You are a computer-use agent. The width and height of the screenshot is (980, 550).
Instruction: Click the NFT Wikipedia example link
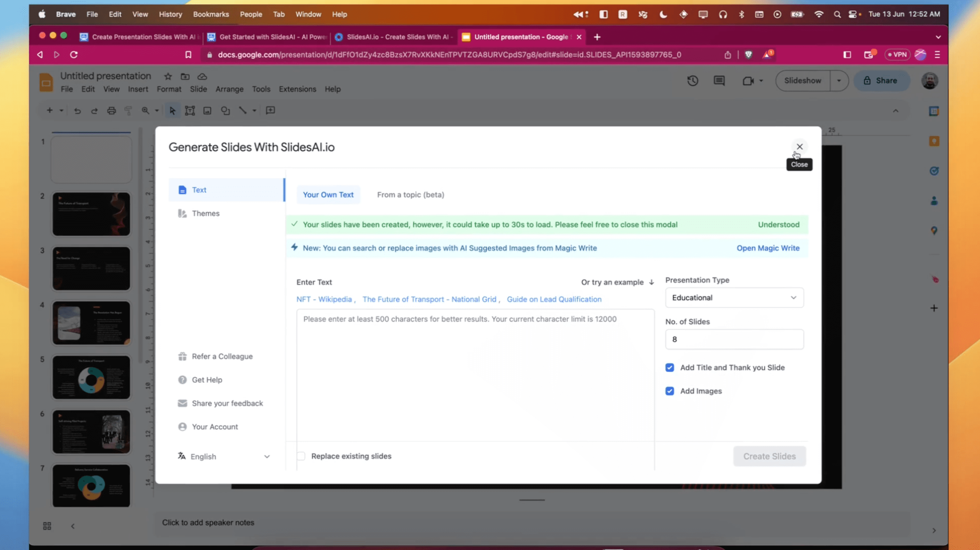pos(324,299)
